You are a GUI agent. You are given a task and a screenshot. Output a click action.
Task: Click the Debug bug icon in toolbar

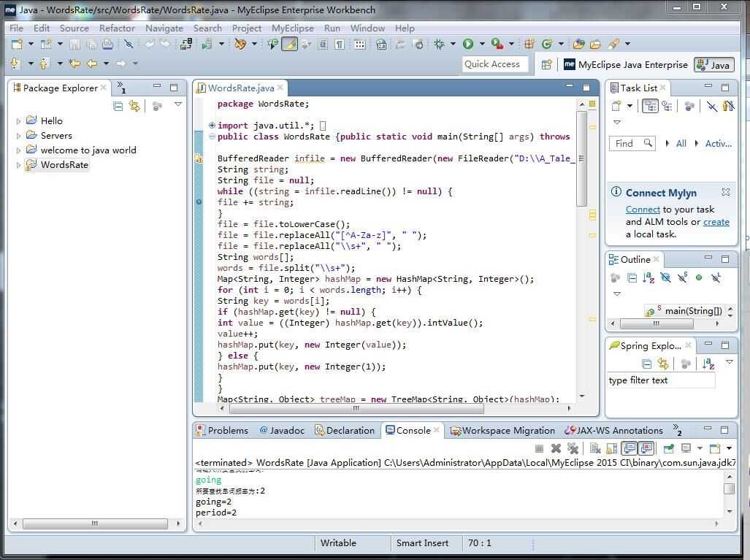(x=439, y=45)
